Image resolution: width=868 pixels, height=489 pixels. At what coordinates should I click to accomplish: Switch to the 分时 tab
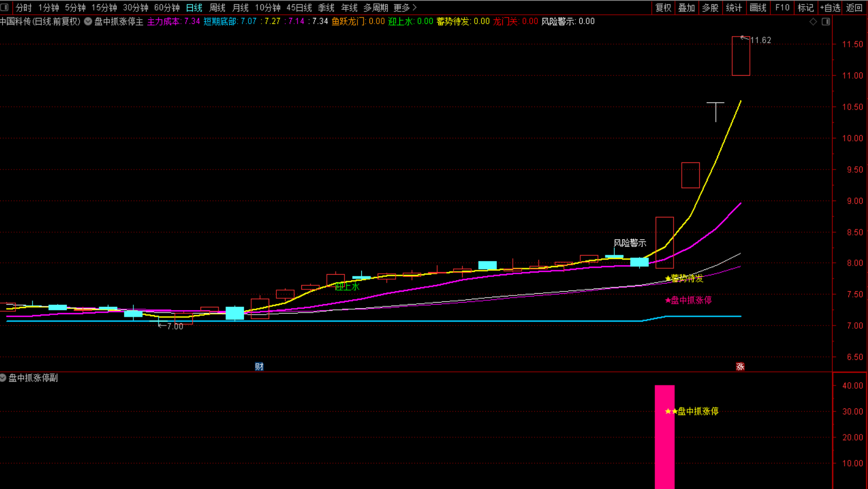pyautogui.click(x=23, y=8)
